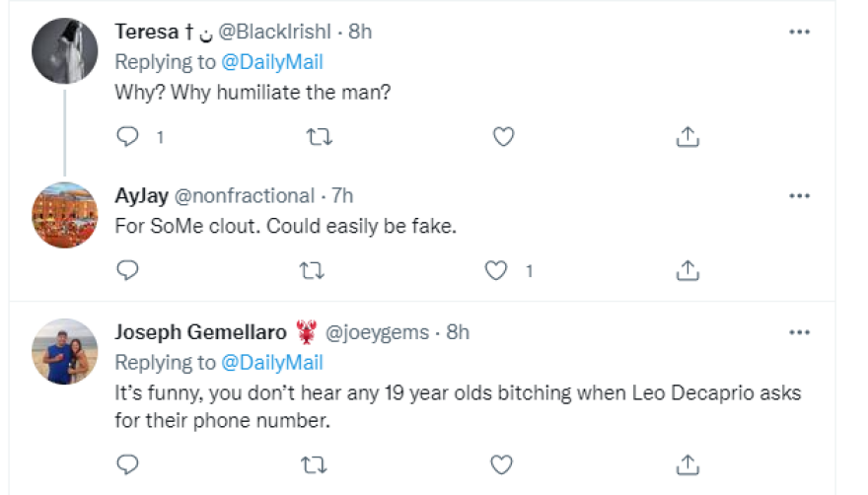868x495 pixels.
Task: Open more options on AyJay's tweet
Action: coord(800,196)
